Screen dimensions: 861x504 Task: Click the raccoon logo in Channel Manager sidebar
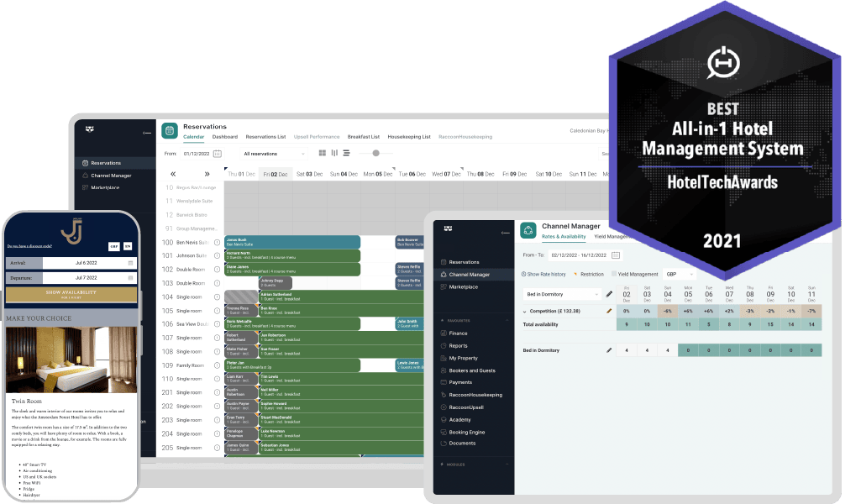449,228
